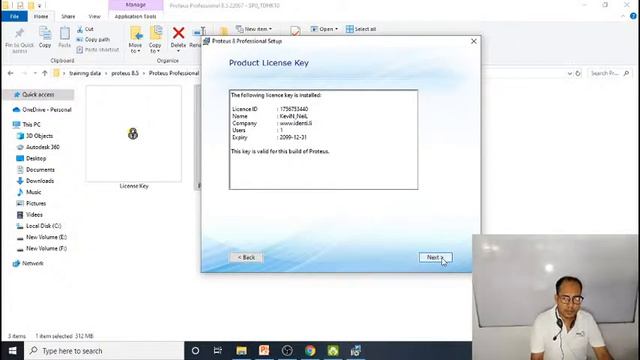The image size is (640, 360).
Task: Open 3D Objects folder in sidebar
Action: tap(35, 136)
